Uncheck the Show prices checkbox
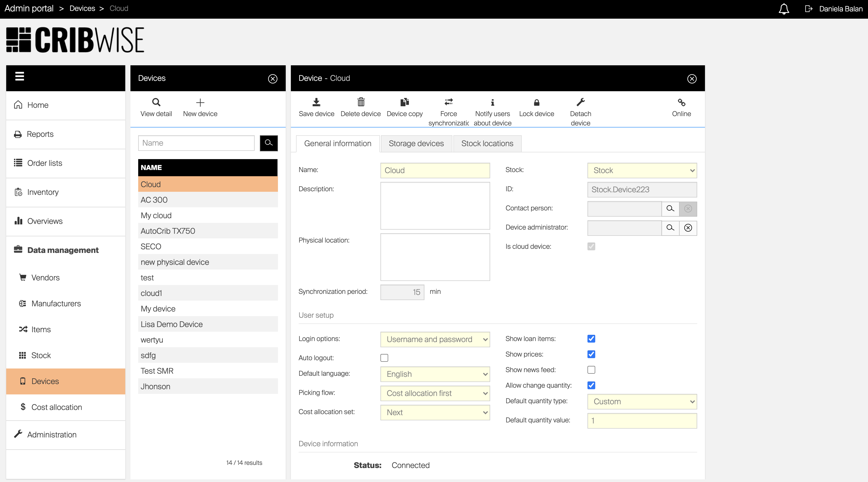868x482 pixels. [x=591, y=354]
